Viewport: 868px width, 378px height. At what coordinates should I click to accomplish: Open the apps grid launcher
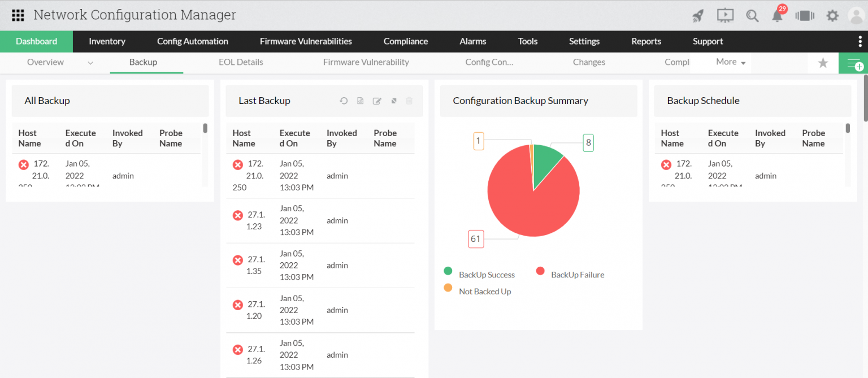tap(18, 15)
